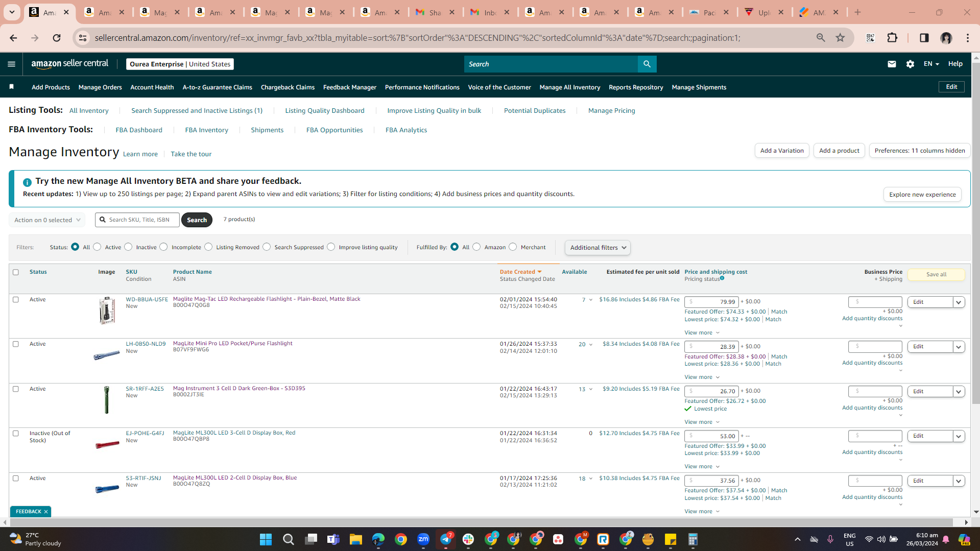Check the select-all checkbox in table header
This screenshot has height=551, width=980.
[16, 272]
